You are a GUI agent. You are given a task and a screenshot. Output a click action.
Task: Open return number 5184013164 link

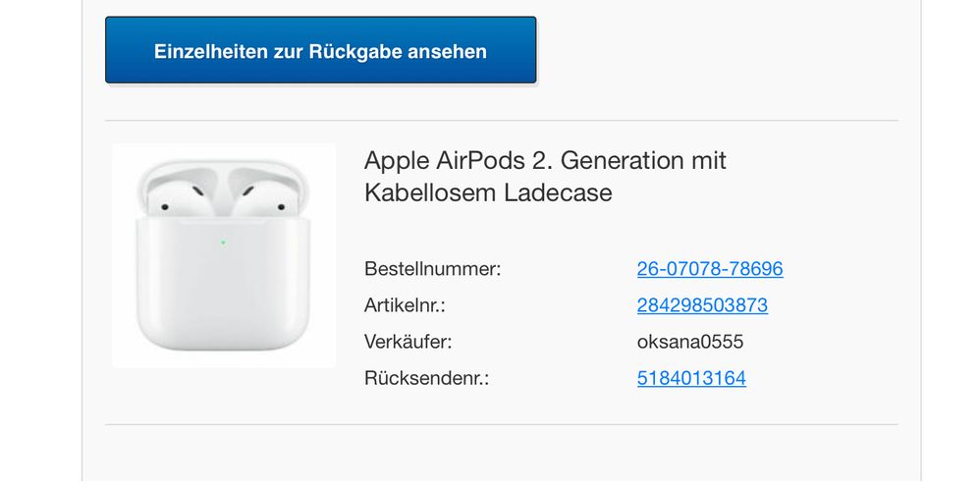(x=691, y=378)
